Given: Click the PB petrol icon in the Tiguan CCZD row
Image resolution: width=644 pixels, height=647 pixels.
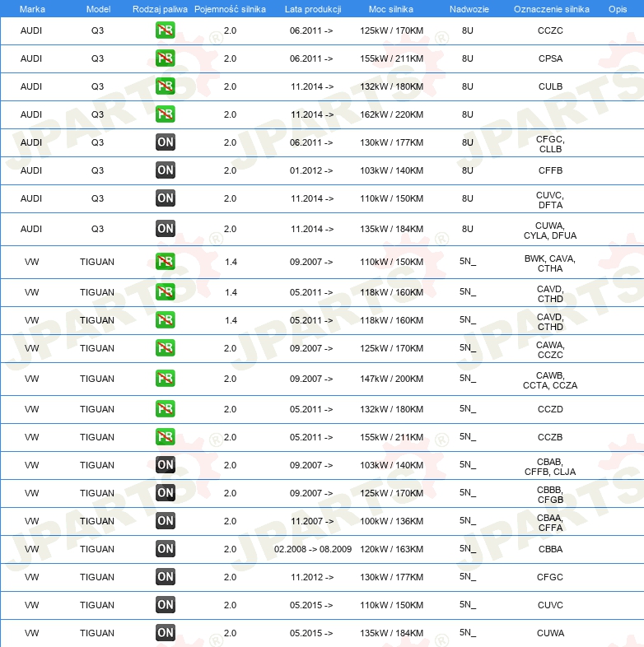Looking at the screenshot, I should coord(166,409).
